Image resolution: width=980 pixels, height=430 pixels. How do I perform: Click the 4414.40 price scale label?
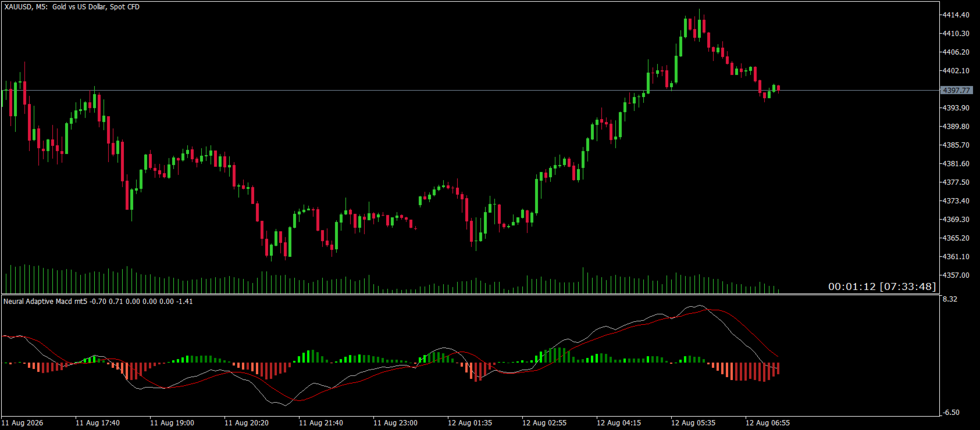pyautogui.click(x=956, y=15)
